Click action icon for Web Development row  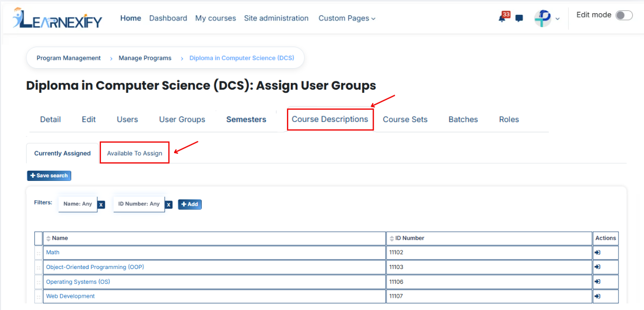[x=597, y=296]
